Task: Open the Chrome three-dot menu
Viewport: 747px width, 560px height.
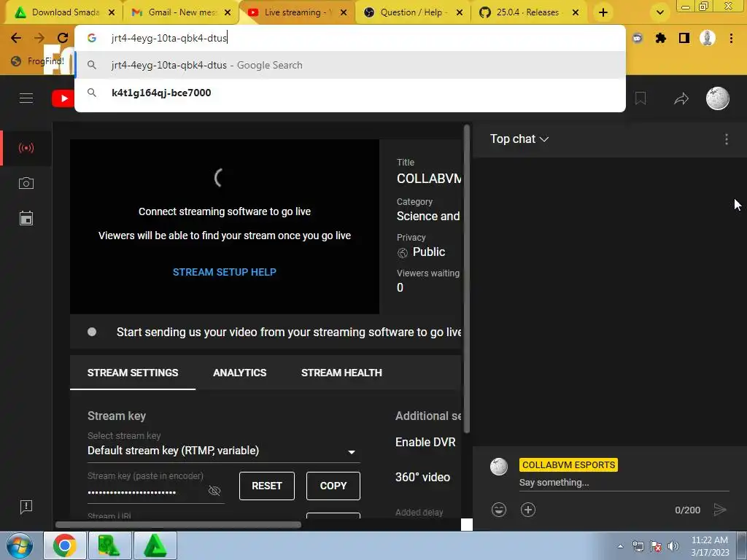Action: [731, 38]
